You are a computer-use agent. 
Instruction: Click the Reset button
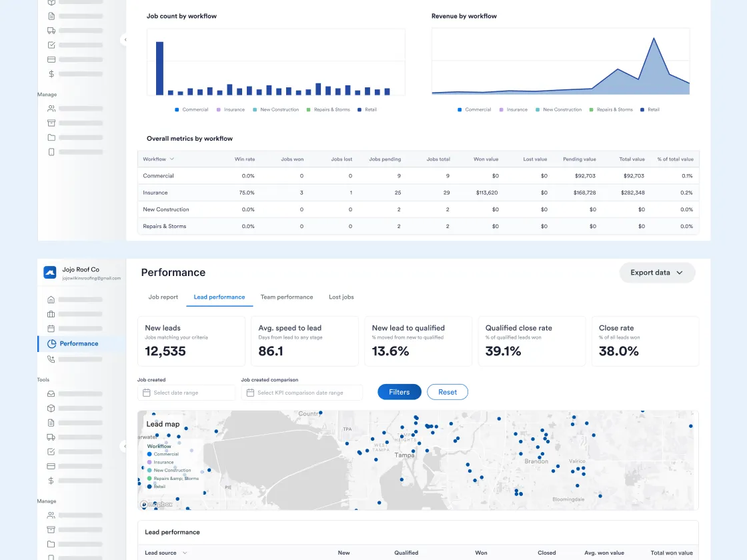click(x=448, y=392)
